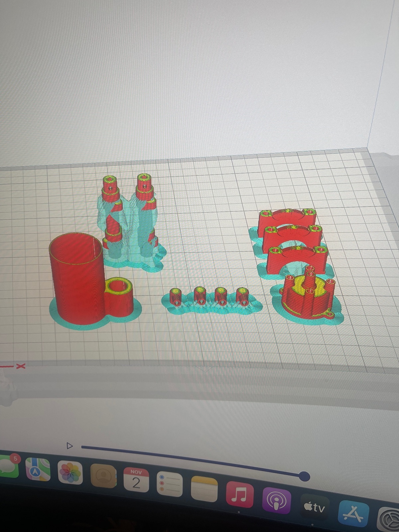Select the tall twin-pillar model with supports

pyautogui.click(x=130, y=219)
